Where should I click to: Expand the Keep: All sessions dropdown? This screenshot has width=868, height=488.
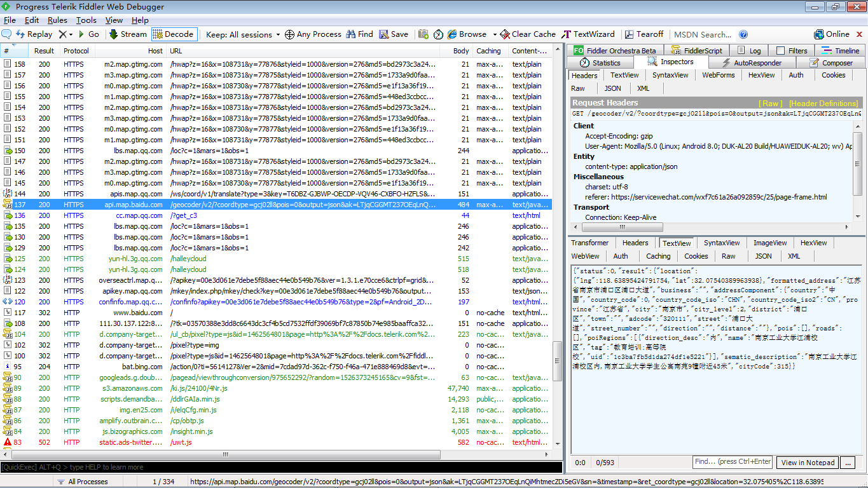tap(278, 35)
